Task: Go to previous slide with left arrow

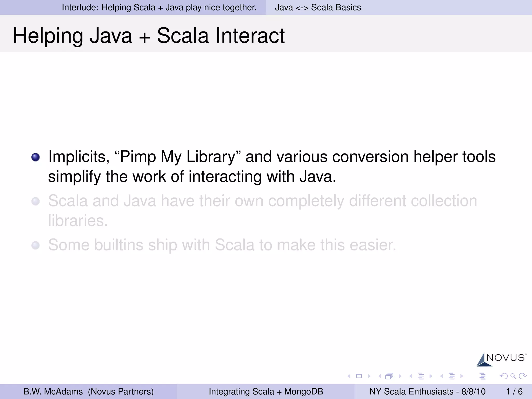Action: pyautogui.click(x=349, y=376)
